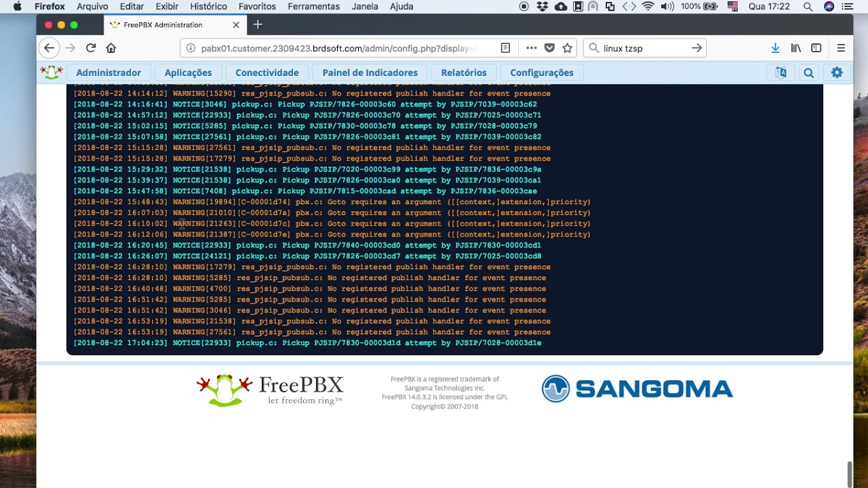
Task: Open Exibir menu
Action: pyautogui.click(x=167, y=7)
